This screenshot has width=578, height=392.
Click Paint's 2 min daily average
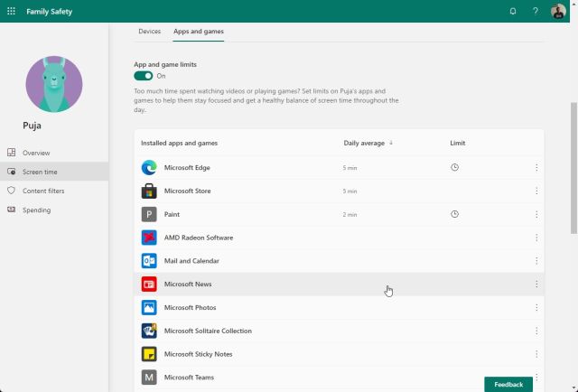click(350, 214)
